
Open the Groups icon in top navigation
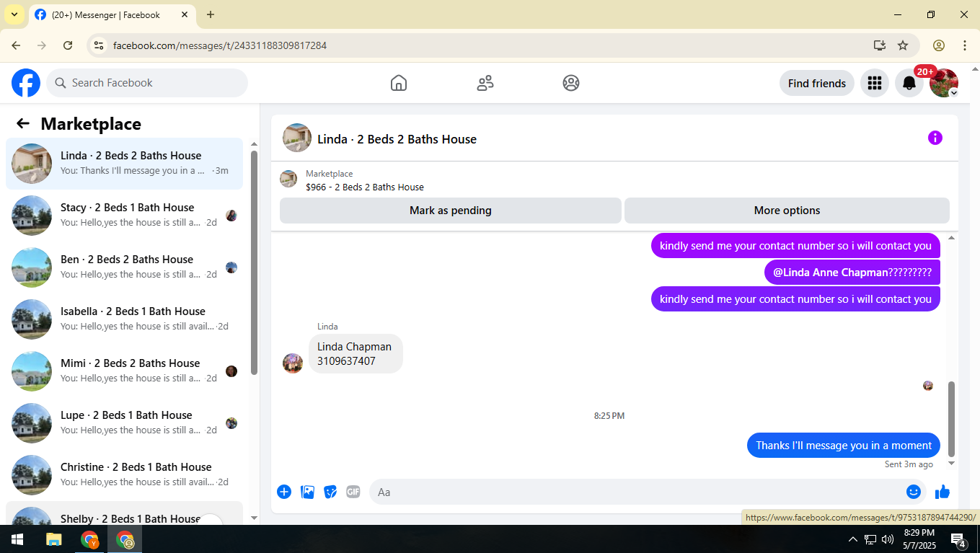571,83
